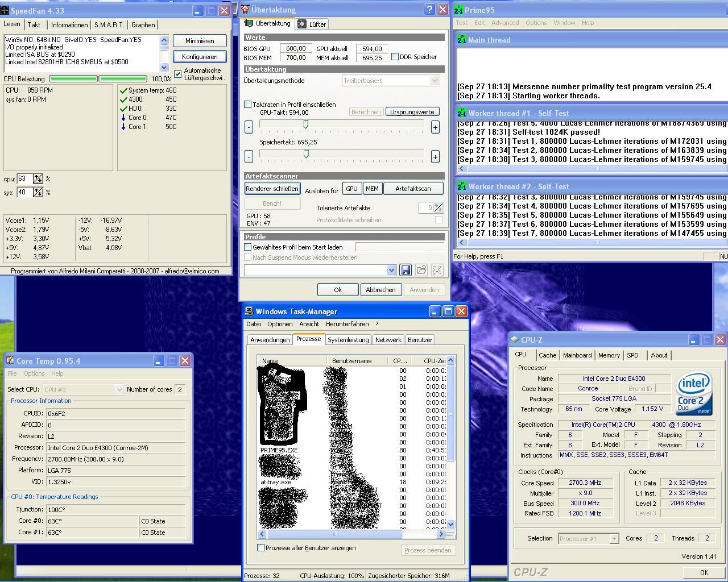Check Gewähltes Profil beim Start laden

247,247
